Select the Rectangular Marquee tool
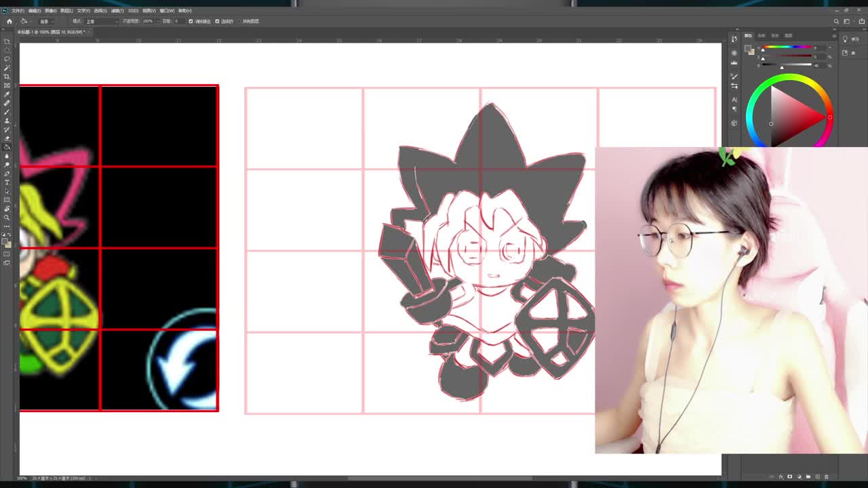868x488 pixels. (7, 49)
